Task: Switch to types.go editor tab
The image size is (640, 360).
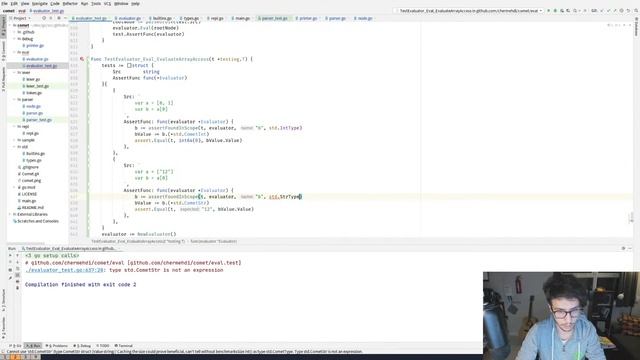Action: click(190, 18)
